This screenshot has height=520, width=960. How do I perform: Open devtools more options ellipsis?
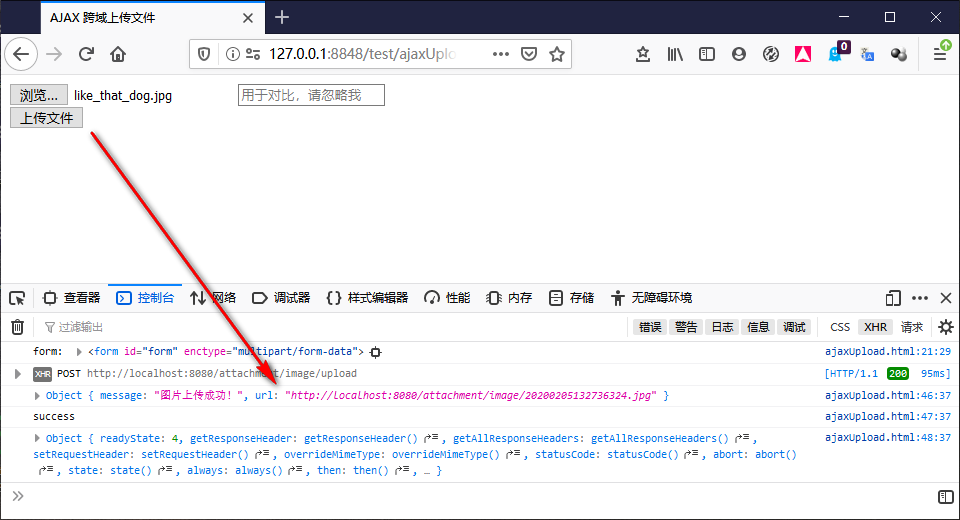point(920,298)
